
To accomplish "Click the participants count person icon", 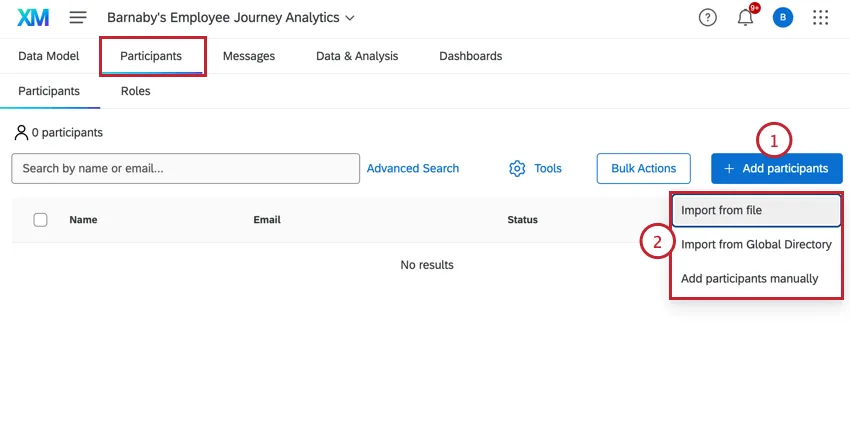I will (20, 132).
